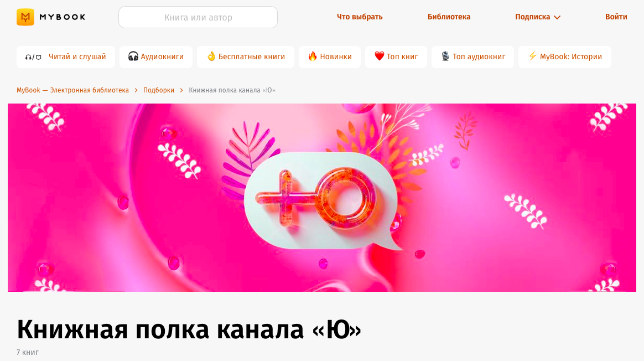644x361 pixels.
Task: Open the Что выбрать menu item
Action: pos(360,17)
